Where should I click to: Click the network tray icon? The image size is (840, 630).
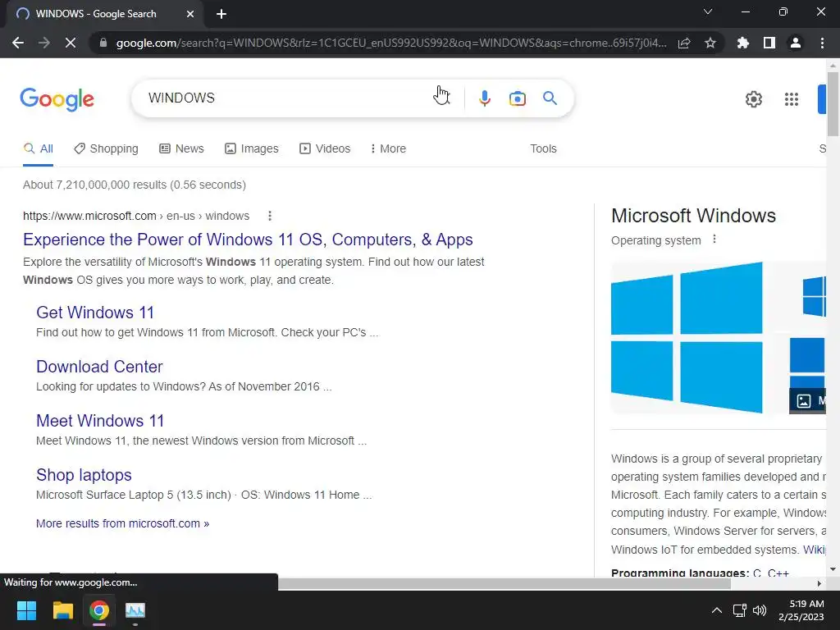pyautogui.click(x=739, y=610)
